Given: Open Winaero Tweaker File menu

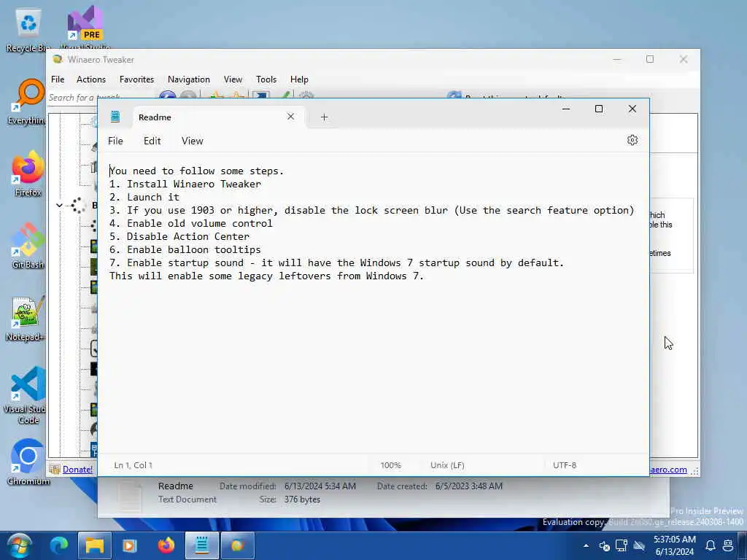Looking at the screenshot, I should 58,79.
